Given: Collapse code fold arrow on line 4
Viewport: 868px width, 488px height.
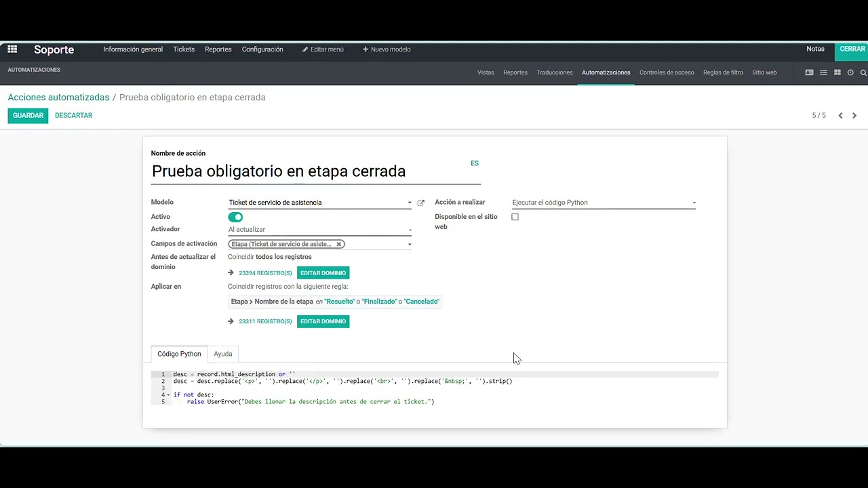Looking at the screenshot, I should pos(169,395).
